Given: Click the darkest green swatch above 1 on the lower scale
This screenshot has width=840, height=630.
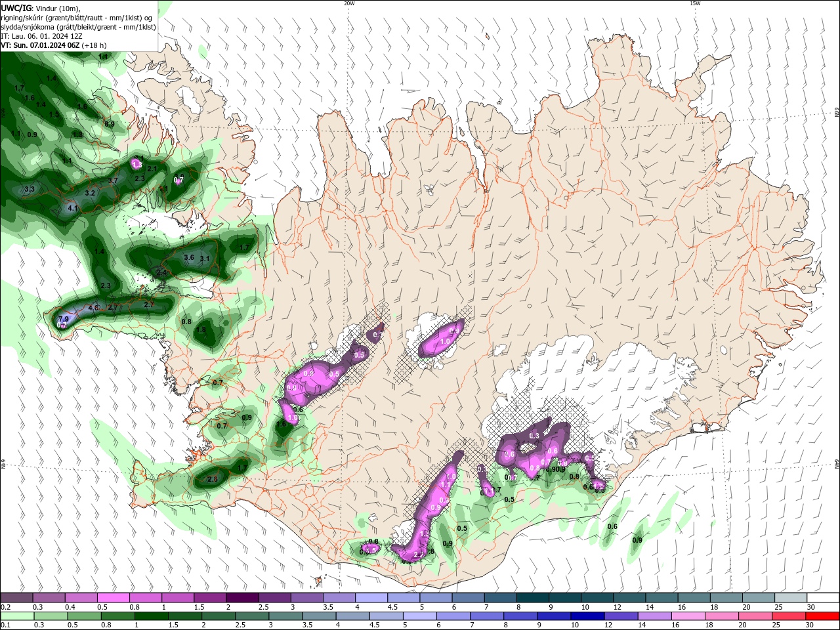Looking at the screenshot, I should coord(151,616).
